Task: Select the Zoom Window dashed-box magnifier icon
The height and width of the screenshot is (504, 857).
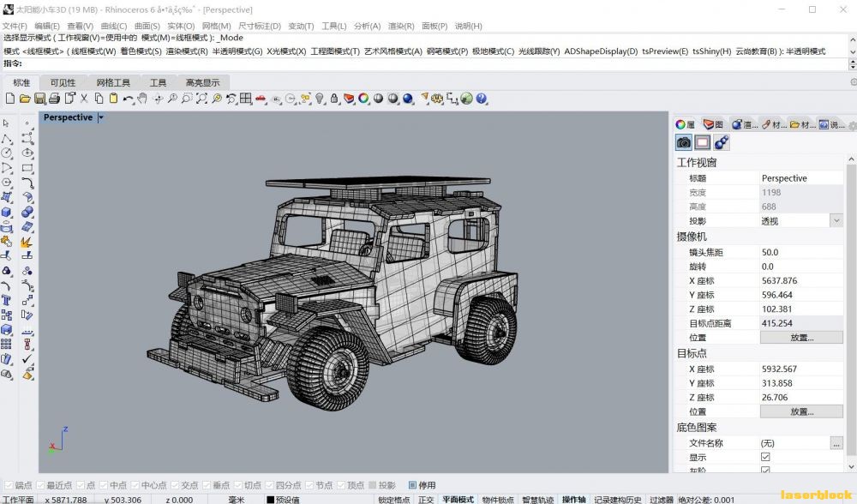Action: point(187,99)
